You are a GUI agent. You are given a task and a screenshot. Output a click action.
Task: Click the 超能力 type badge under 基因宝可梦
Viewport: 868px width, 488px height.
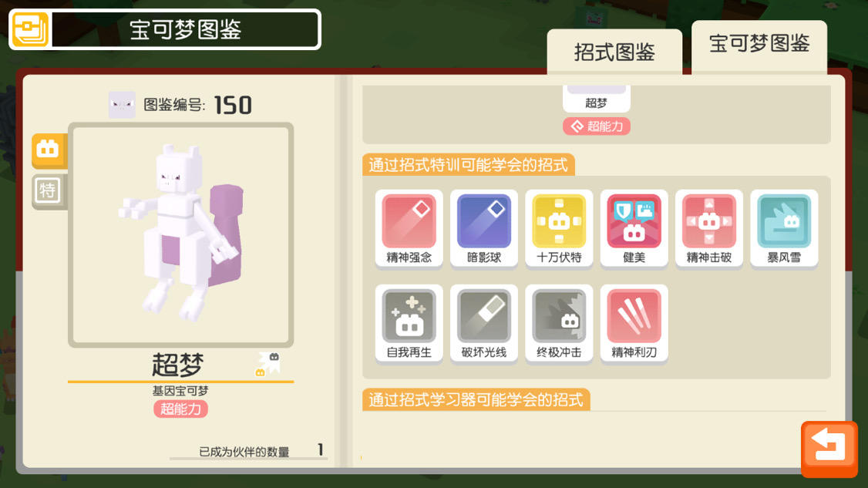point(180,409)
